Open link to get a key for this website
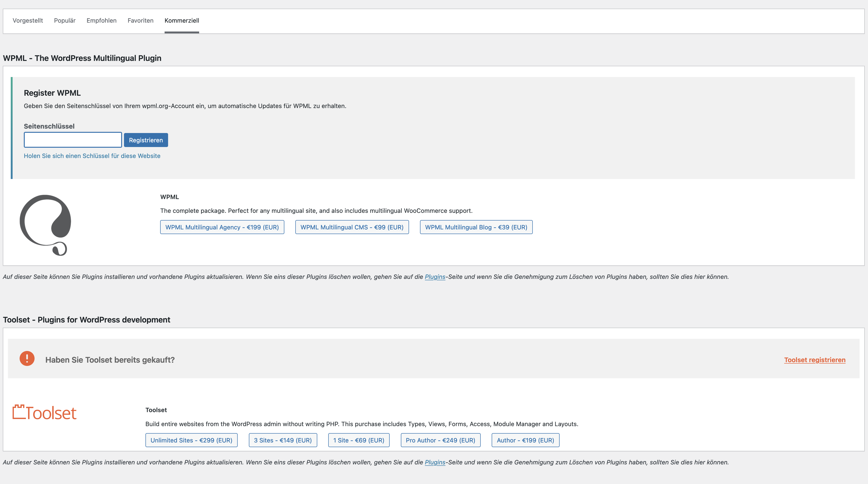The image size is (868, 484). click(92, 156)
